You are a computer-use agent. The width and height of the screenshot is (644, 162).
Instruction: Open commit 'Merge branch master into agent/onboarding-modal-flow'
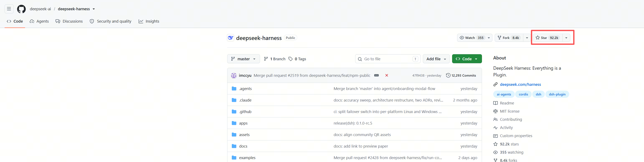point(384,89)
